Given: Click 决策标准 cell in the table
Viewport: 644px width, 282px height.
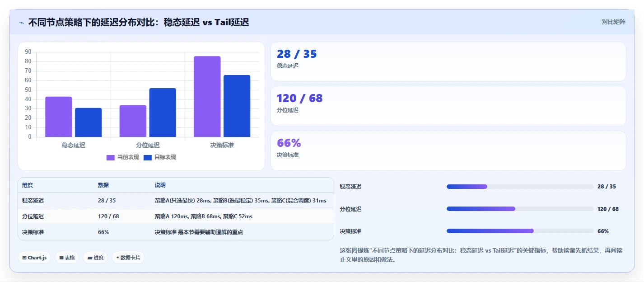Looking at the screenshot, I should 33,232.
